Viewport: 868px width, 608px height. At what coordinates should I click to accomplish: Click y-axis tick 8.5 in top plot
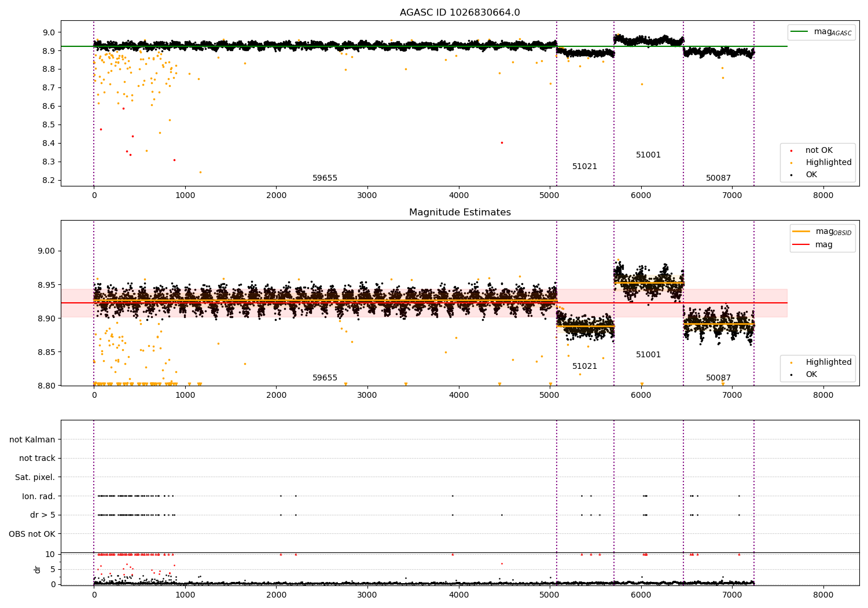50,124
